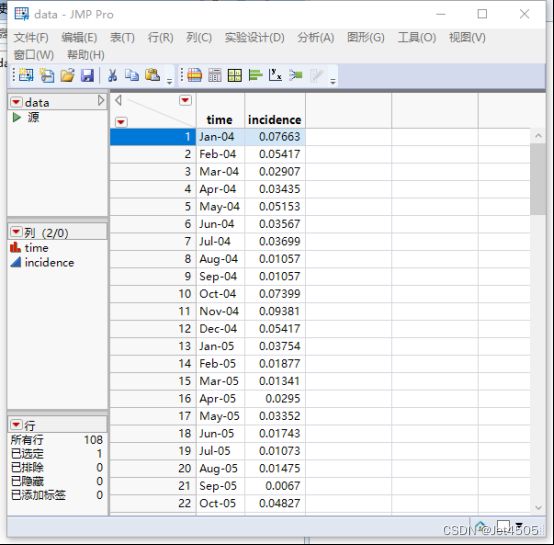Open the 行 rows panel red triangle menu
Screen dimensions: 554x545
(16, 424)
